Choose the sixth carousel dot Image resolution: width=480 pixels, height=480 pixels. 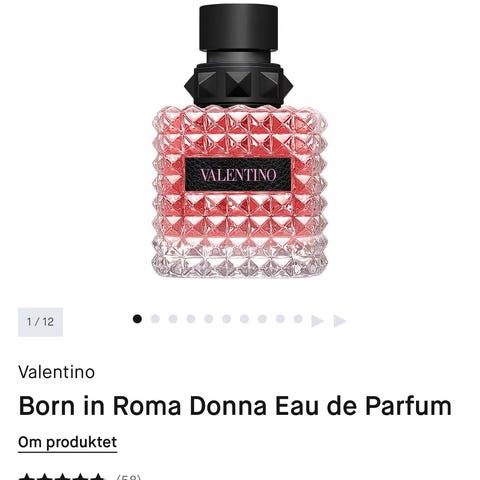(226, 319)
